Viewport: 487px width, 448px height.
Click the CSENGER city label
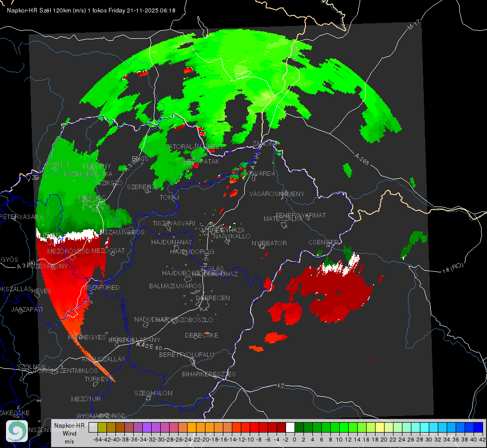coord(323,242)
